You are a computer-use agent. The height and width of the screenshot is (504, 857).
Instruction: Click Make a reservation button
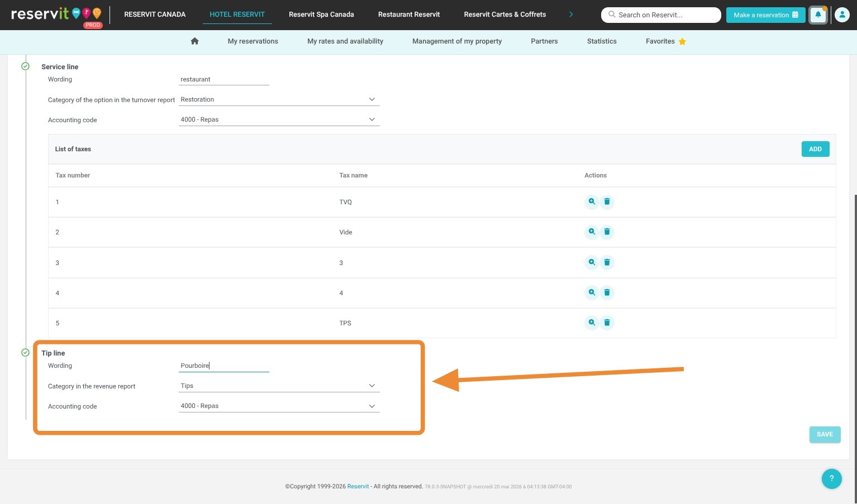click(x=765, y=15)
